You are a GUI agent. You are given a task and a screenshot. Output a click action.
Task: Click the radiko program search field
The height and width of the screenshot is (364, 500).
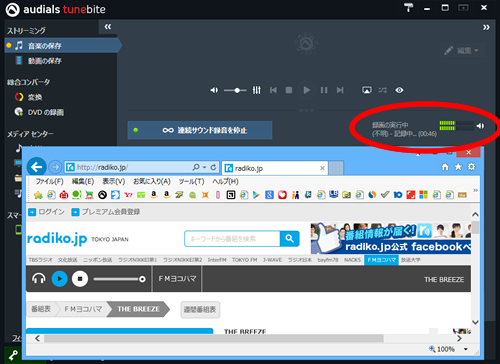tap(232, 239)
